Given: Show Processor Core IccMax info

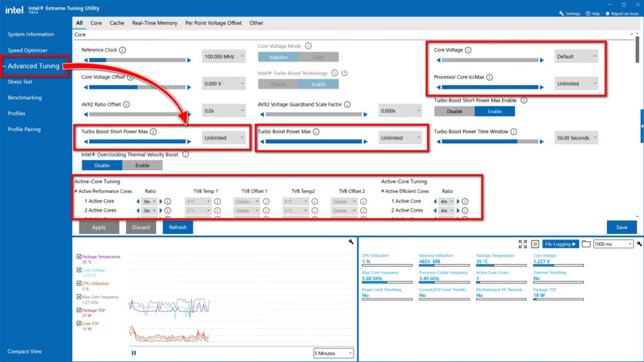Looking at the screenshot, I should point(489,77).
